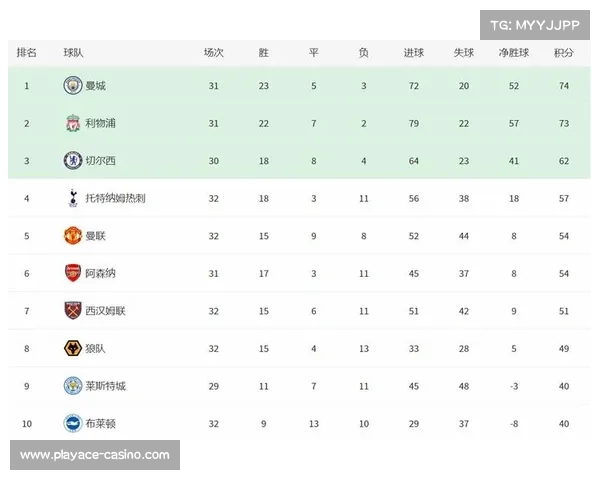The image size is (600, 480).
Task: Click the Leicester City fox badge
Action: click(x=73, y=386)
